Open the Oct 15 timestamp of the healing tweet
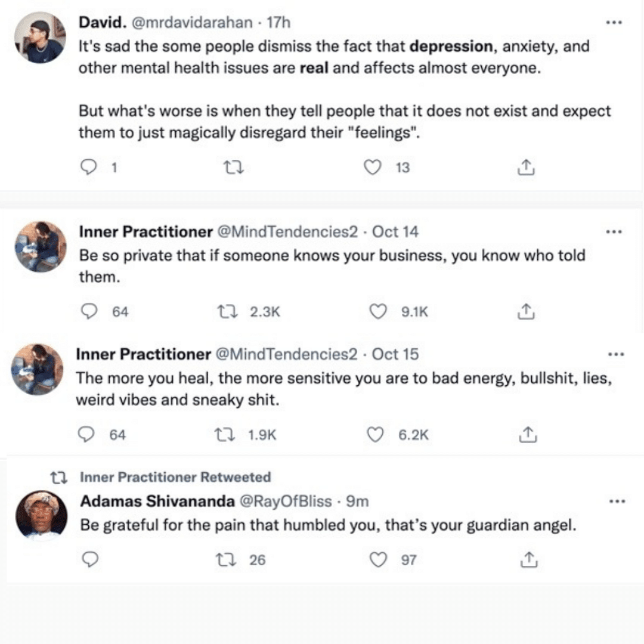The width and height of the screenshot is (644, 644). click(395, 354)
